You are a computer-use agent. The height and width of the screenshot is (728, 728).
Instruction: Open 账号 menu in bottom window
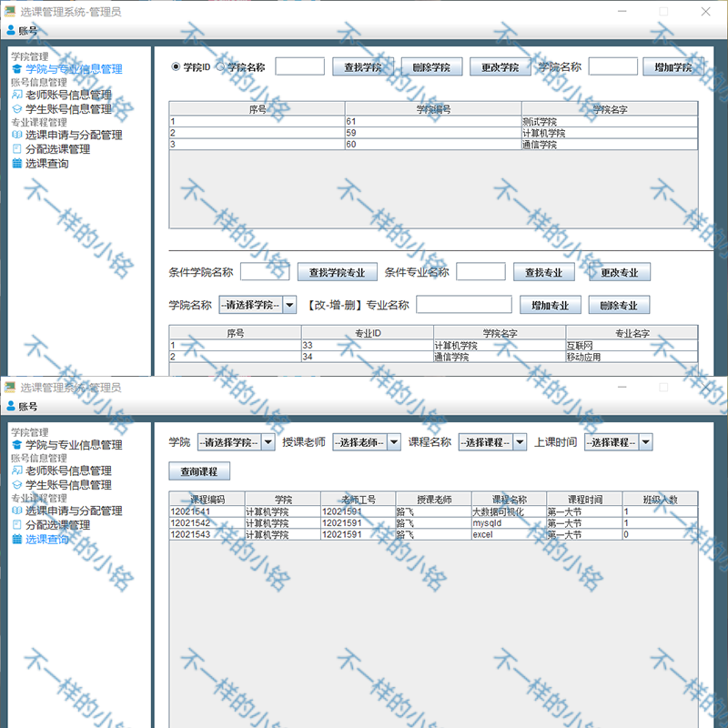pyautogui.click(x=22, y=406)
